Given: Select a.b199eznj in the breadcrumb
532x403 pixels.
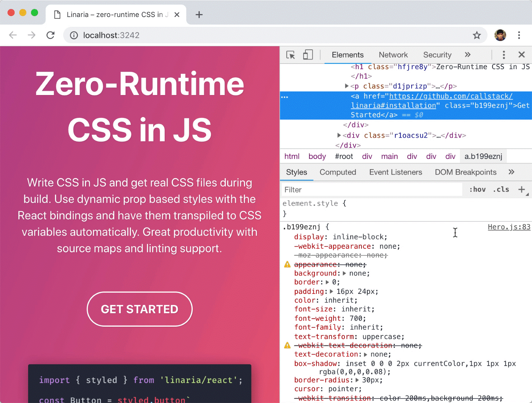Looking at the screenshot, I should click(x=483, y=156).
